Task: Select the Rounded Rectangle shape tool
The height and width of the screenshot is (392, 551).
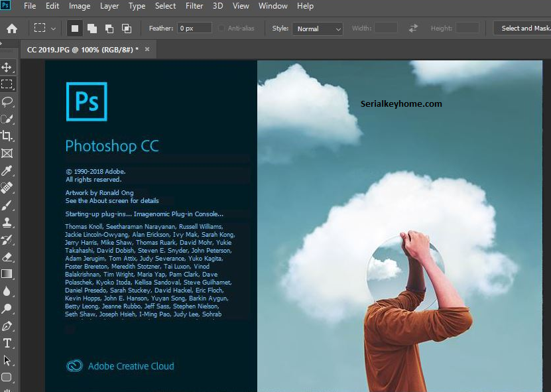Action: [7, 377]
